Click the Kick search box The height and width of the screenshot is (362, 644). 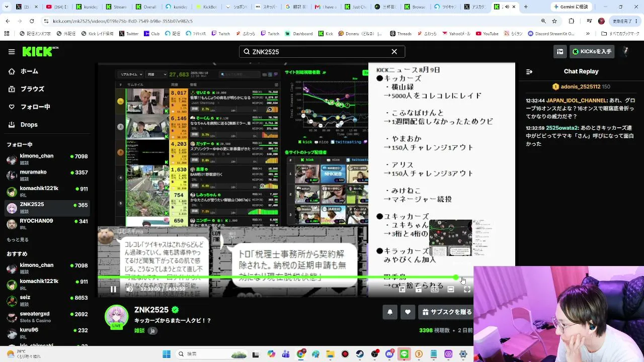pos(322,52)
